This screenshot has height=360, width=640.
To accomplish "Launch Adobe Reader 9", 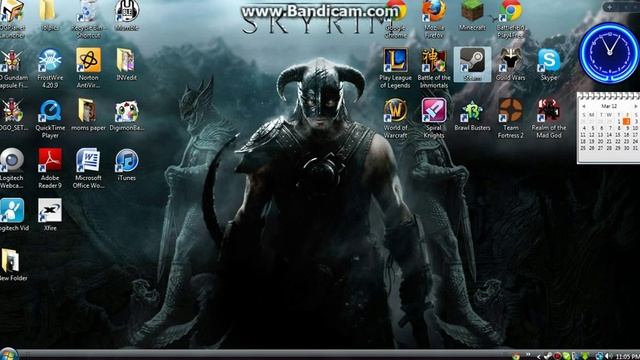I will 50,169.
